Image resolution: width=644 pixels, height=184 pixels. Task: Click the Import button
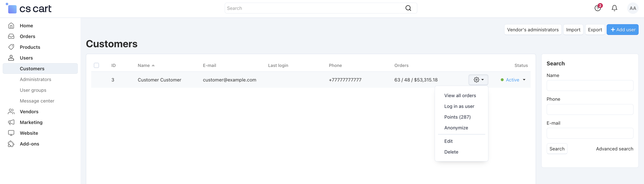[x=573, y=30]
